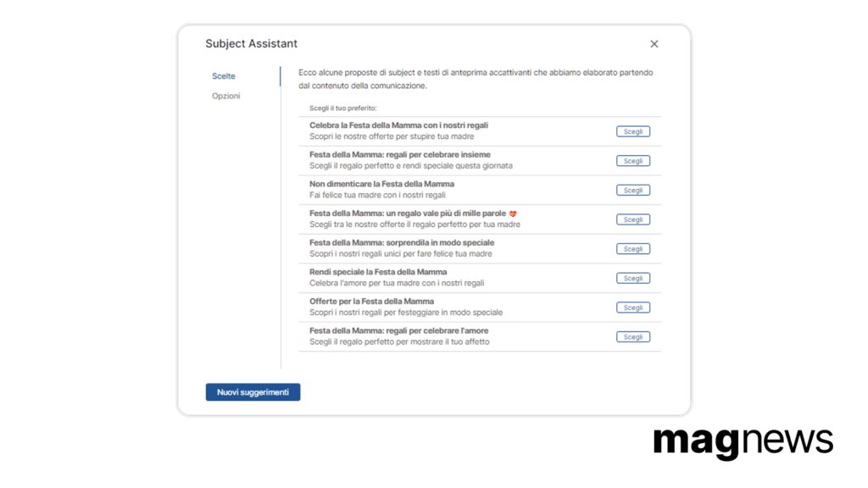
Task: Pick Scegli for 'regali per celebrare insieme'
Action: click(x=632, y=161)
